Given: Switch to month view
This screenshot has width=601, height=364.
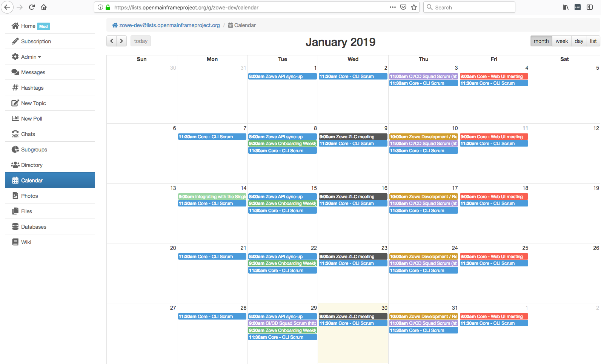Looking at the screenshot, I should pos(541,41).
